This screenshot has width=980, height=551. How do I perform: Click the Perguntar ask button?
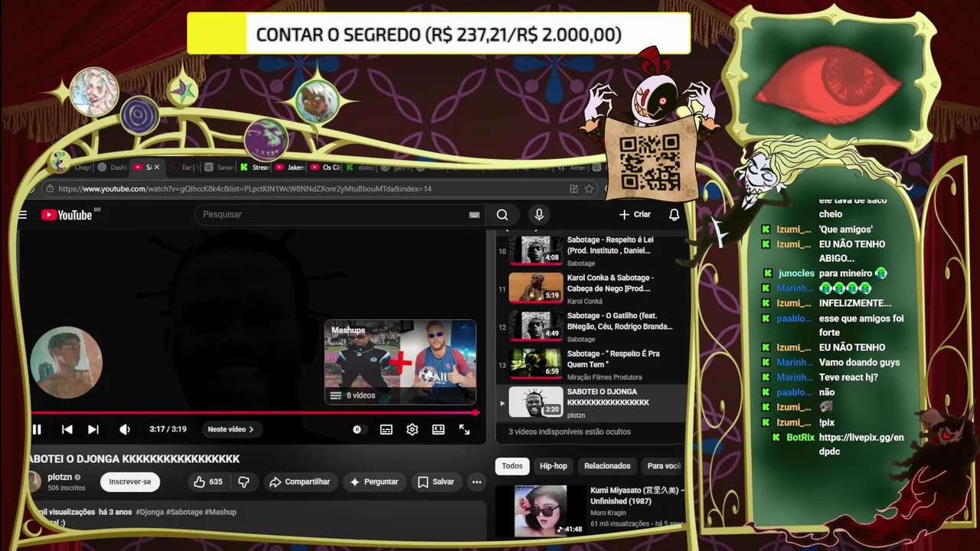[374, 482]
